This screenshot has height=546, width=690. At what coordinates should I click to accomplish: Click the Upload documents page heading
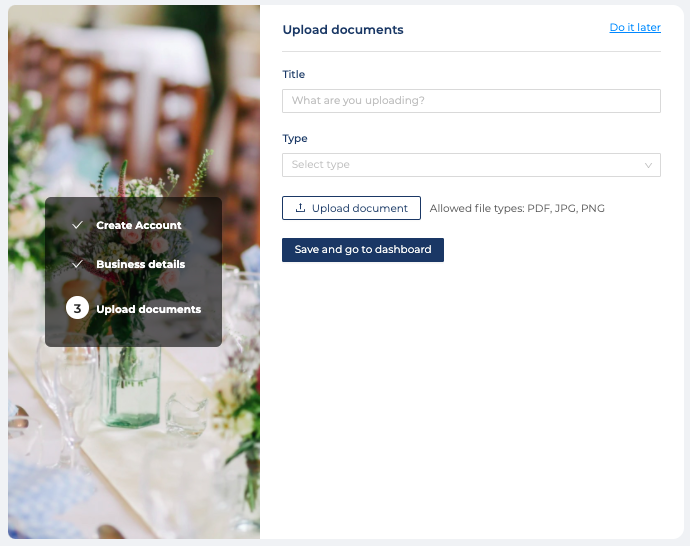[343, 30]
